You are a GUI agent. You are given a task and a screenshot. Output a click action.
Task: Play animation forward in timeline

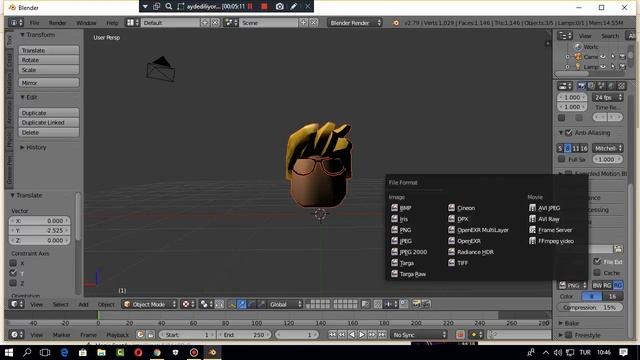click(362, 335)
